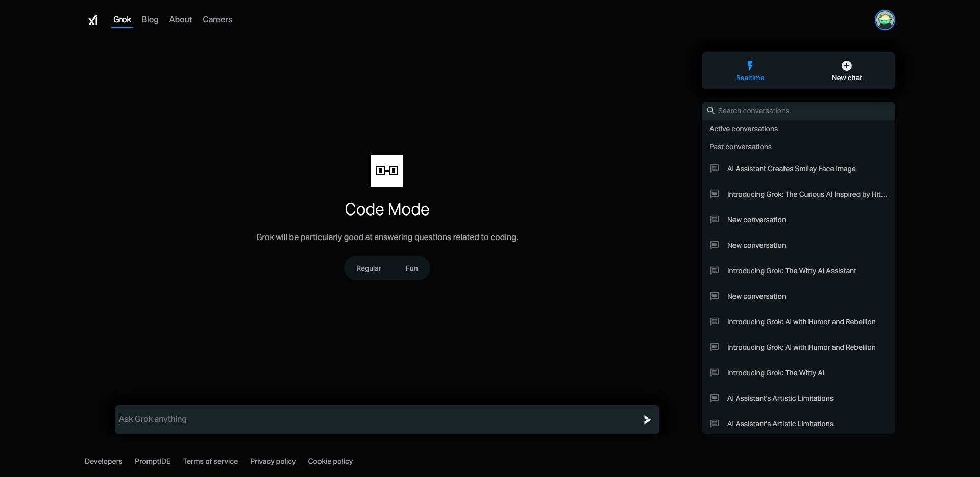Click the New chat label
Viewport: 980px width, 477px height.
click(846, 78)
